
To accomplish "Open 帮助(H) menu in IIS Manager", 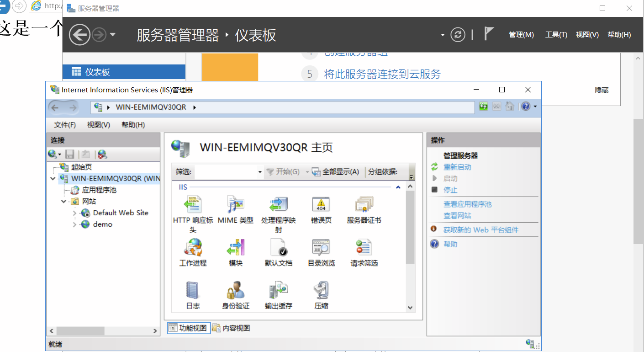I will pos(133,125).
